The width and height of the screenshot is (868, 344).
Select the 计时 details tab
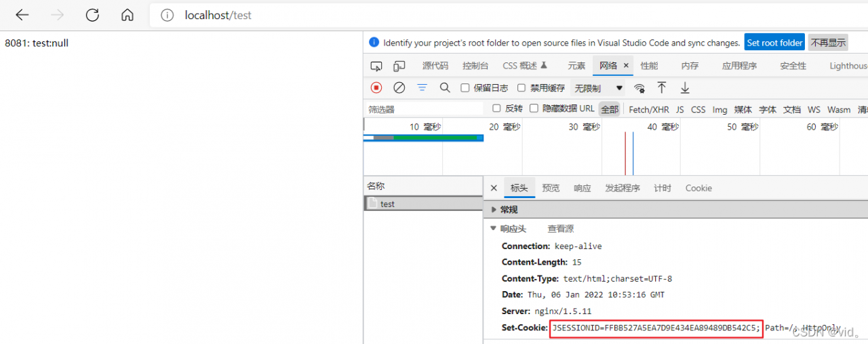point(663,188)
